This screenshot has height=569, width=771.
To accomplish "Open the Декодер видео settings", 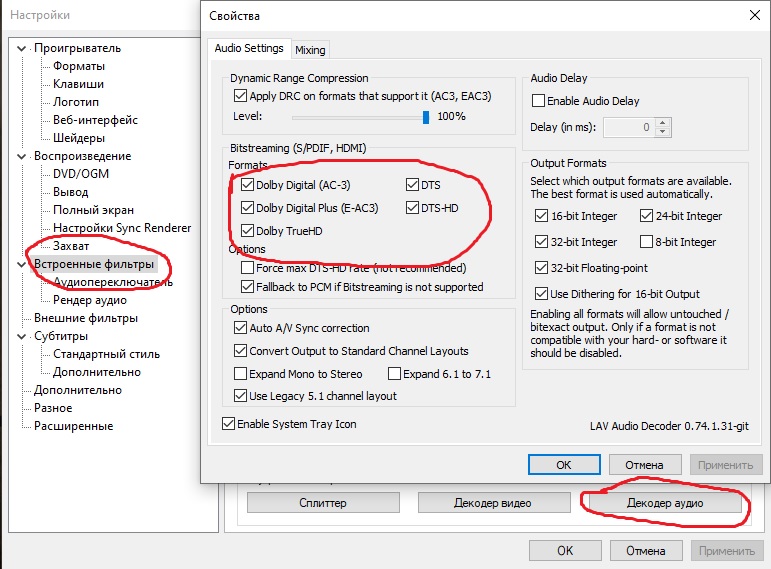I will [x=493, y=503].
